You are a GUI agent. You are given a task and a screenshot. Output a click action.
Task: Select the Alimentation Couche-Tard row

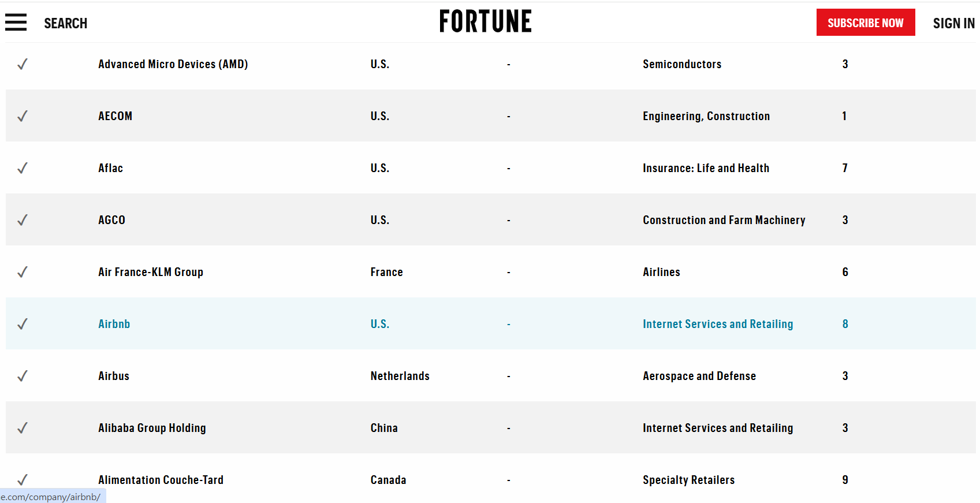491,479
